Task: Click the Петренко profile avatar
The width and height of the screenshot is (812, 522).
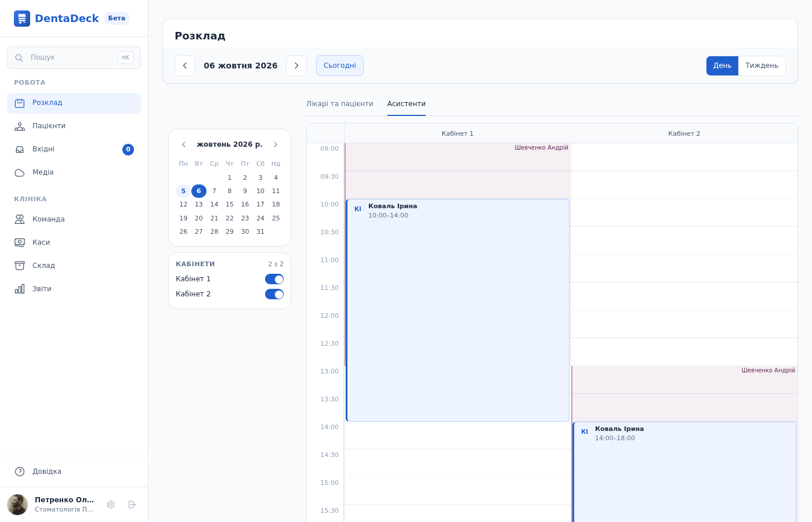Action: tap(17, 505)
